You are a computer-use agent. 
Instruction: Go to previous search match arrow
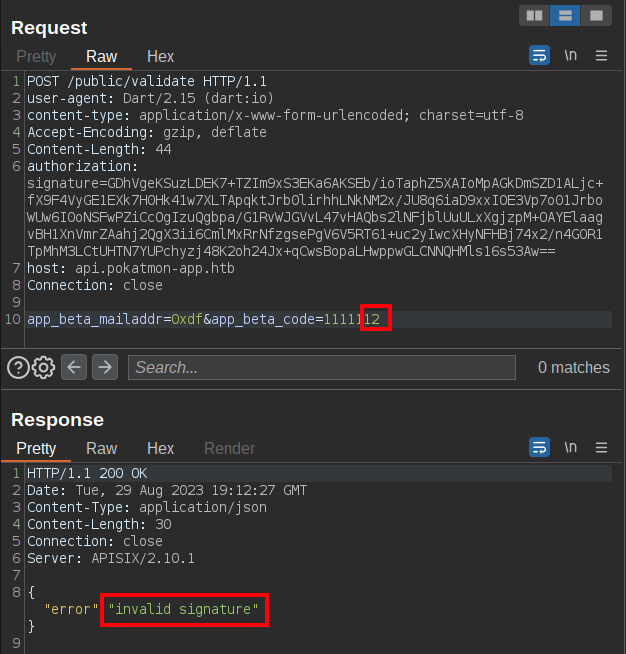[x=74, y=367]
